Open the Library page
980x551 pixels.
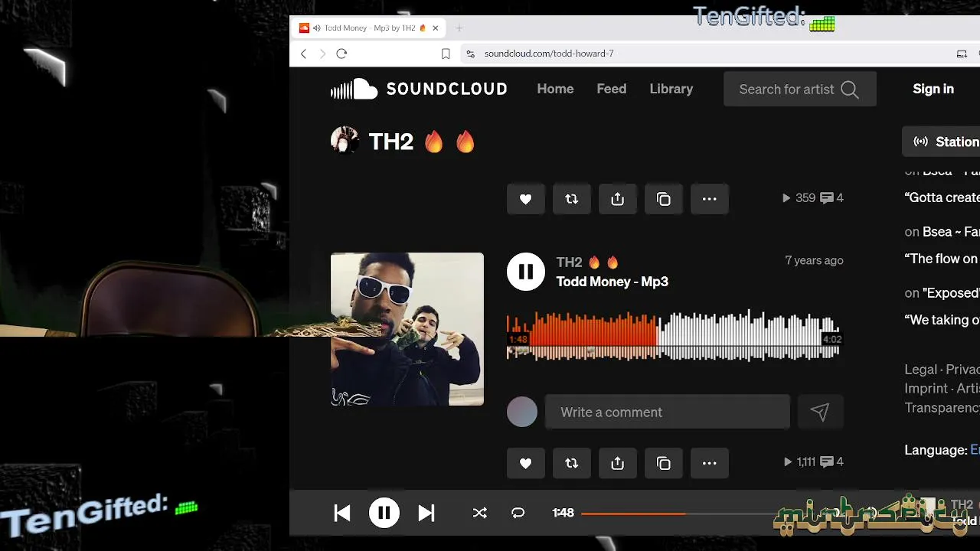point(671,89)
